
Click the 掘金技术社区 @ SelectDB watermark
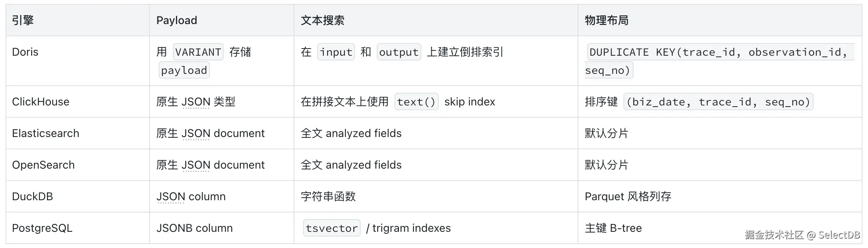(803, 235)
